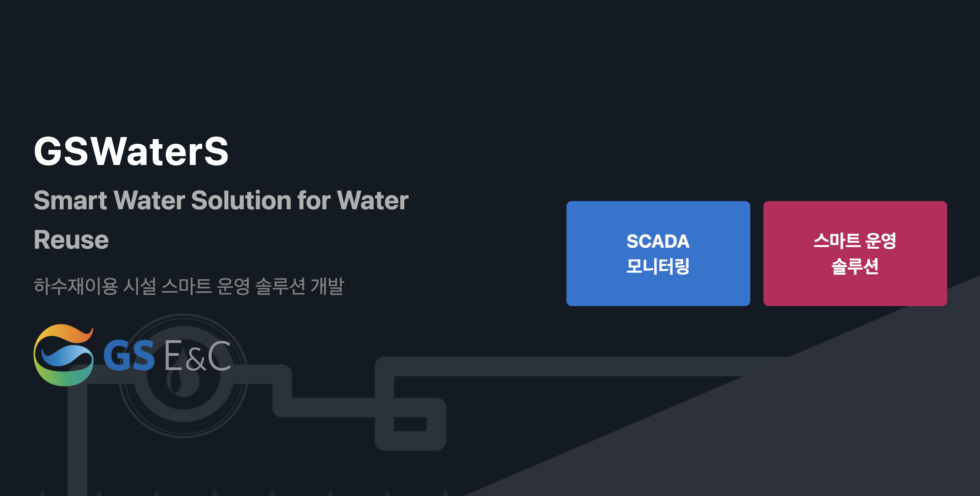Viewport: 980px width, 496px height.
Task: Click the E&C text in logo
Action: point(198,355)
